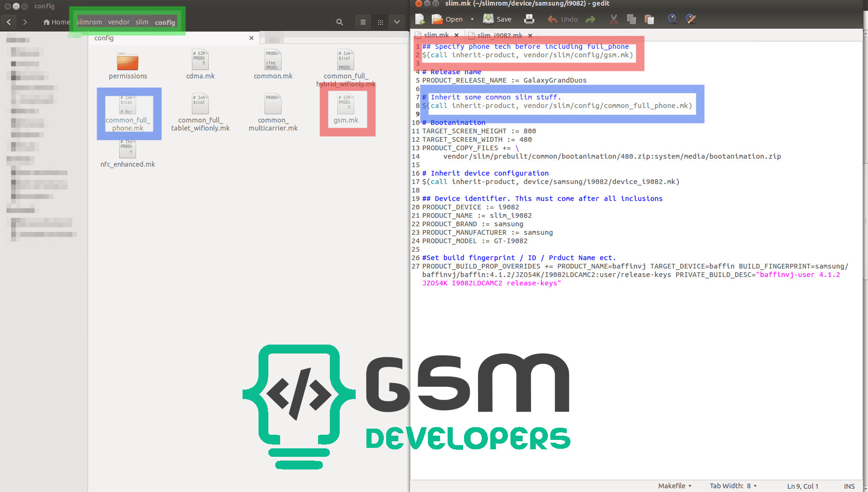Switch file manager to list view
The width and height of the screenshot is (868, 492).
[x=363, y=22]
